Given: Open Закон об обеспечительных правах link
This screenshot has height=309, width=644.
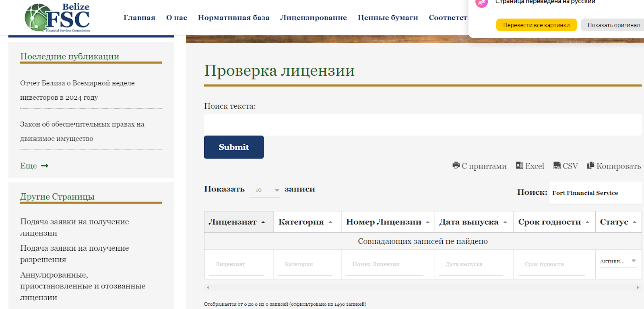Looking at the screenshot, I should click(82, 131).
